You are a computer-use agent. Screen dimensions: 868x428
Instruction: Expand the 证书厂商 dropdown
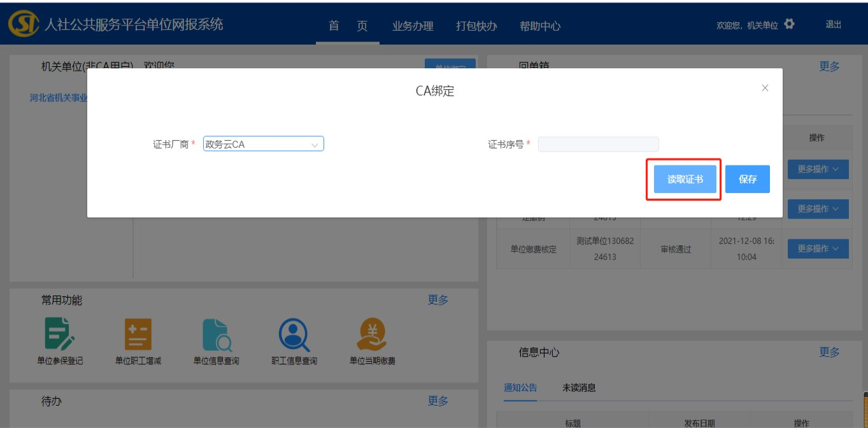(x=263, y=145)
